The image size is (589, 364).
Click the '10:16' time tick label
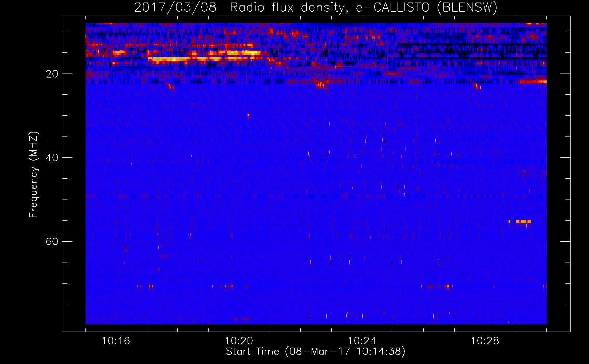point(116,341)
